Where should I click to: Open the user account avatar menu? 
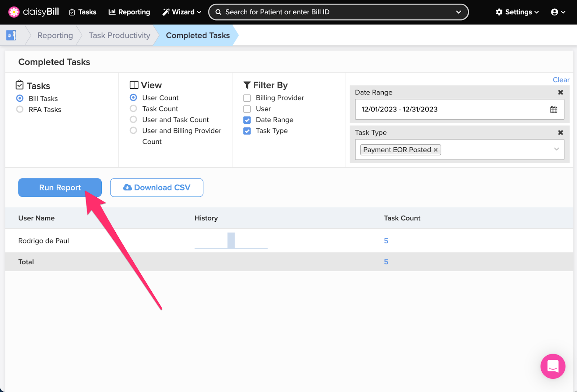pyautogui.click(x=558, y=12)
